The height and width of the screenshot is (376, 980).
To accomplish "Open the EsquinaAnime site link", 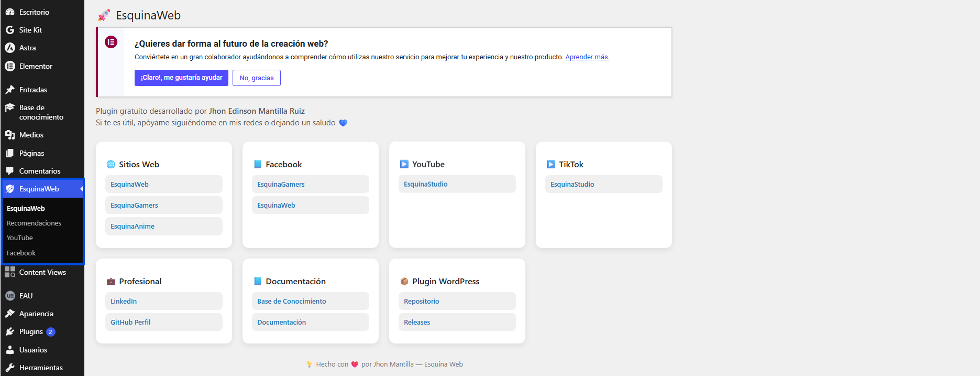I will (164, 226).
